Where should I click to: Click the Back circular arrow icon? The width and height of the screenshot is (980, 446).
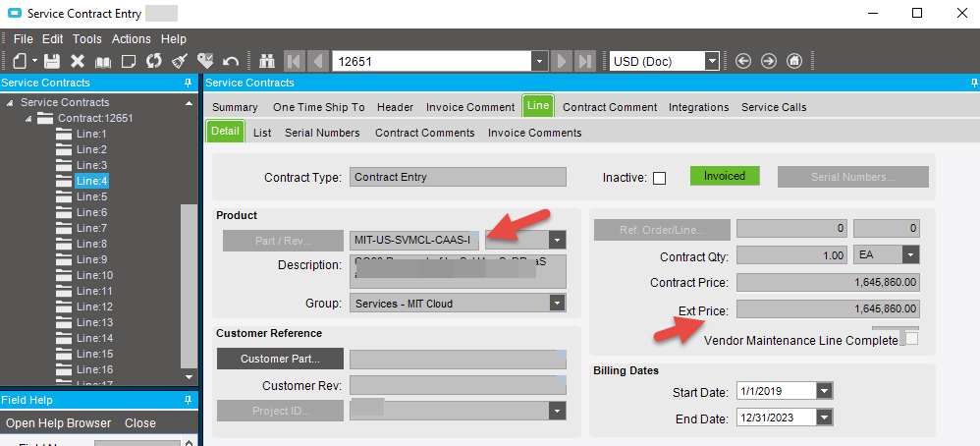tap(743, 61)
